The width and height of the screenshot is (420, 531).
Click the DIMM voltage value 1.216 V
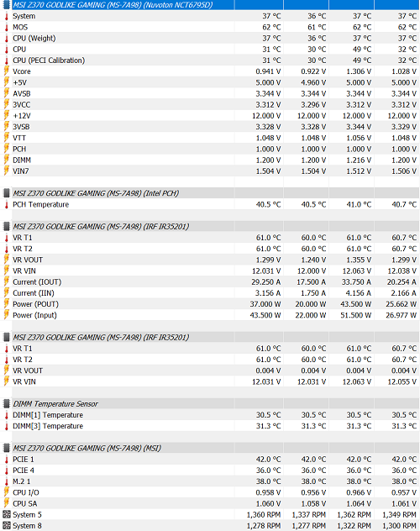pos(359,160)
